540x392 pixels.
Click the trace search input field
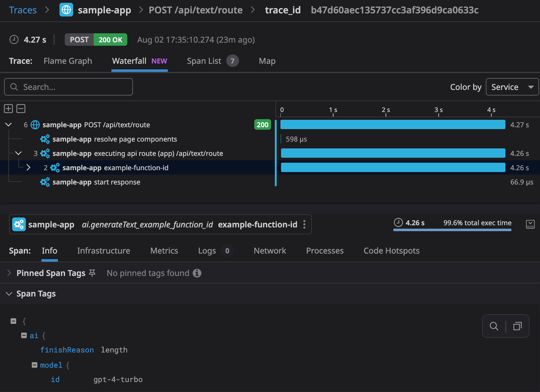tap(68, 87)
